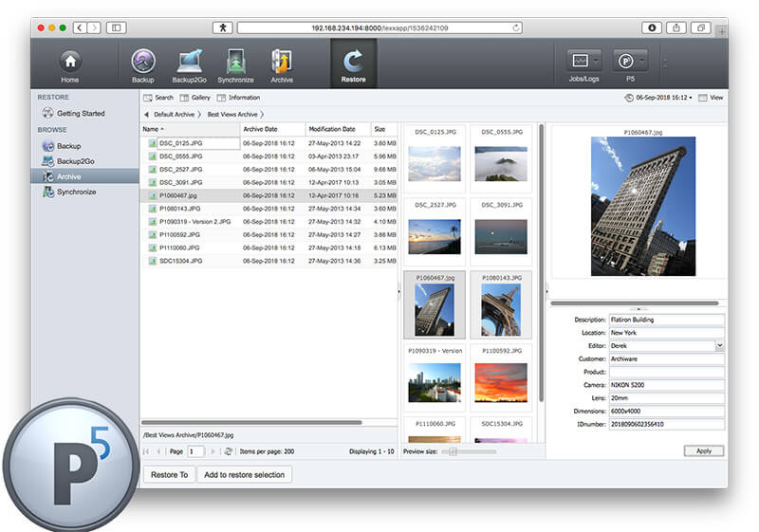Select the DSC_2527.JPG file row

click(x=268, y=170)
